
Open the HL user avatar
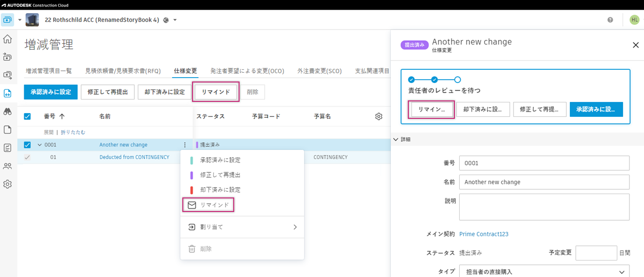634,20
